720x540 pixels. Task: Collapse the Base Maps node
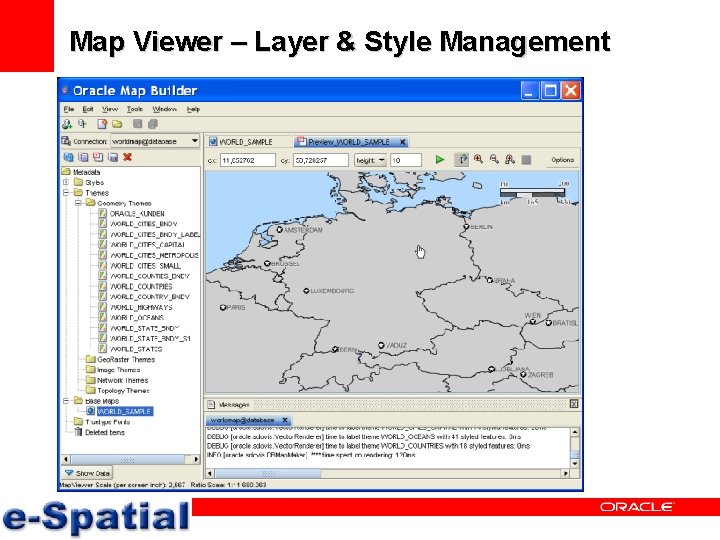point(66,401)
